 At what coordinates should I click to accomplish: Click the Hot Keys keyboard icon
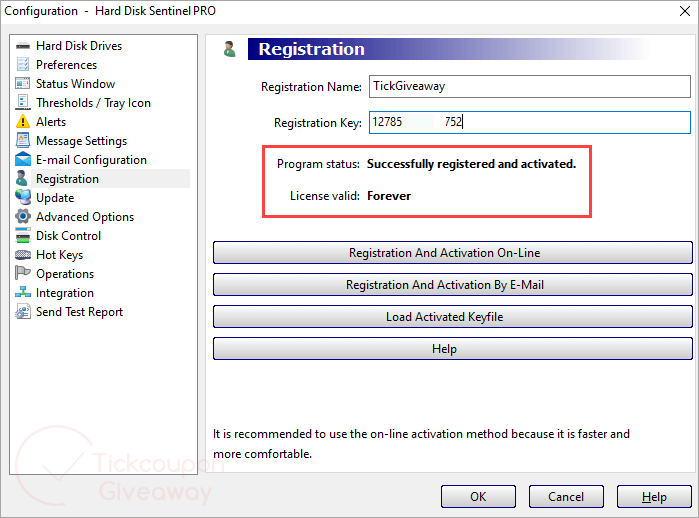coord(23,255)
